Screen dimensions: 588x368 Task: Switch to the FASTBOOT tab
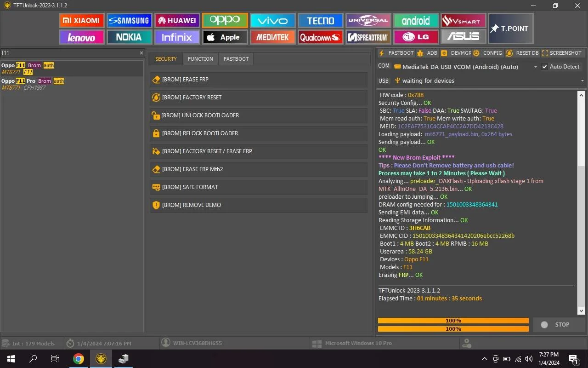[x=236, y=59]
